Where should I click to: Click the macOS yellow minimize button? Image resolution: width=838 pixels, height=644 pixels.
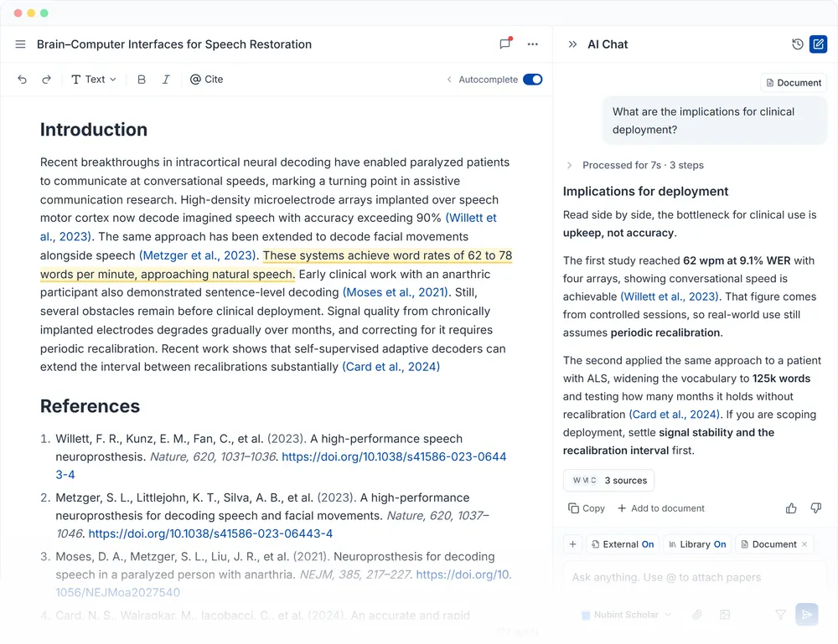point(31,13)
